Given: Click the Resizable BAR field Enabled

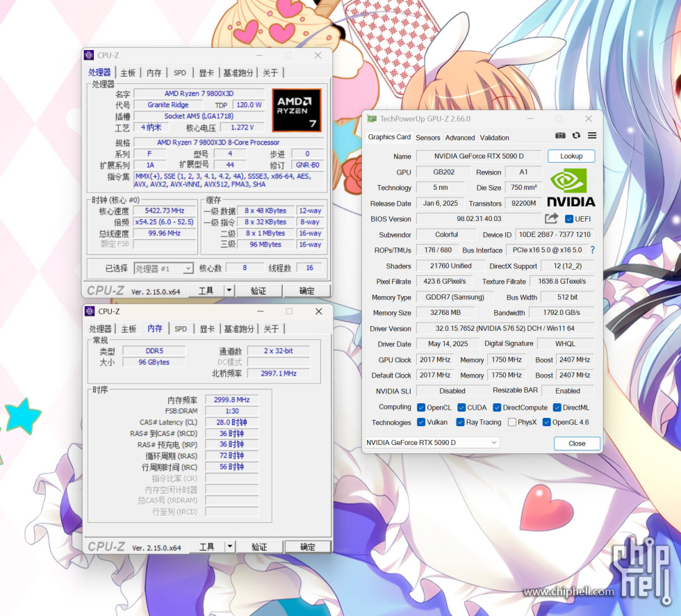Looking at the screenshot, I should pyautogui.click(x=567, y=391).
